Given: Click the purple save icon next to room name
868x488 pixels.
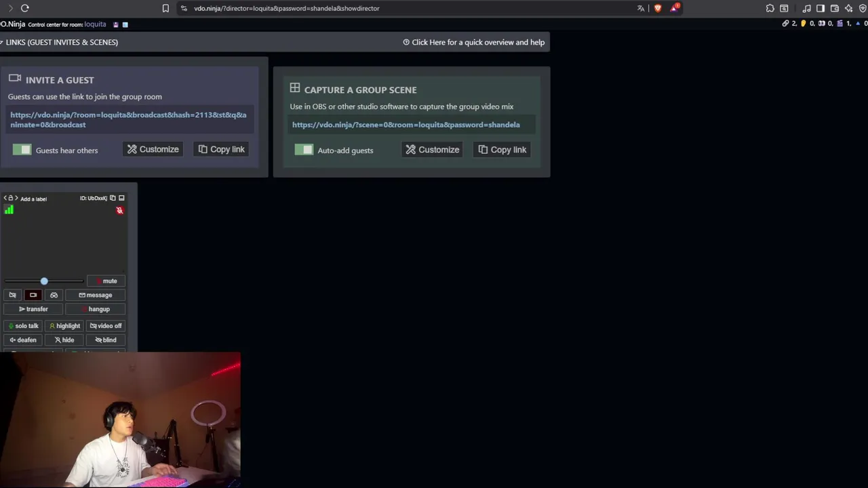Looking at the screenshot, I should click(116, 24).
